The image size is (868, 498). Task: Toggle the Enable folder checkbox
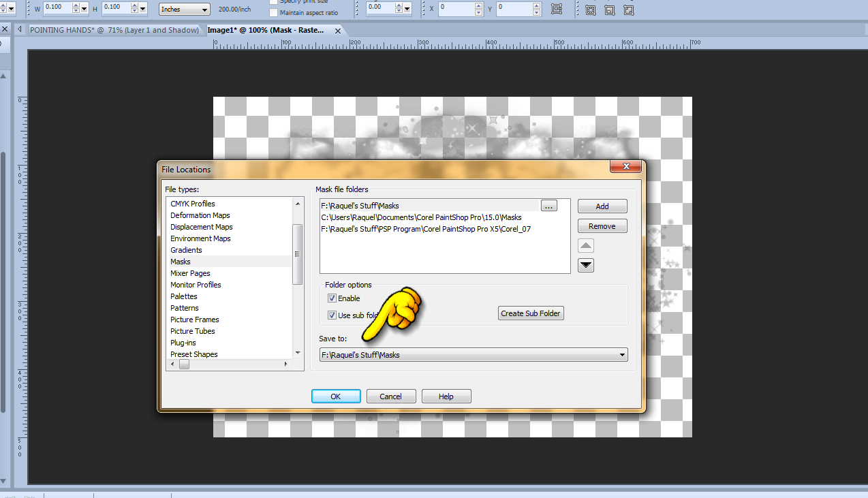pyautogui.click(x=332, y=298)
